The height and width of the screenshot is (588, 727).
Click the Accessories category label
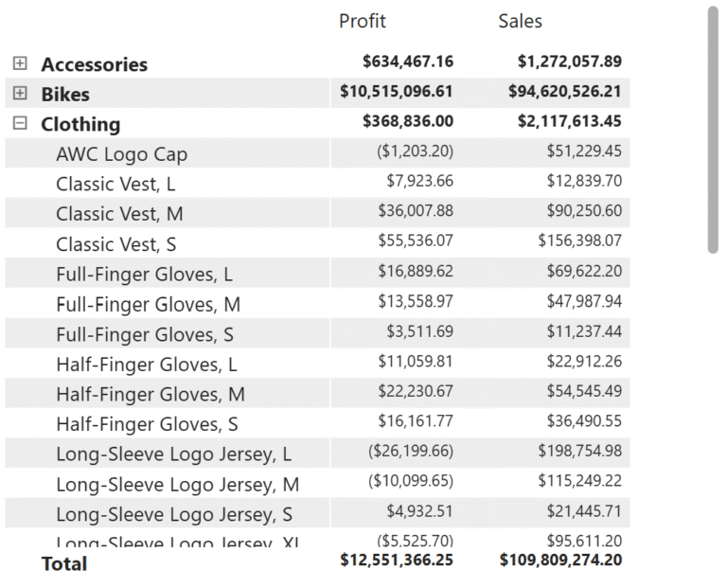click(x=94, y=64)
